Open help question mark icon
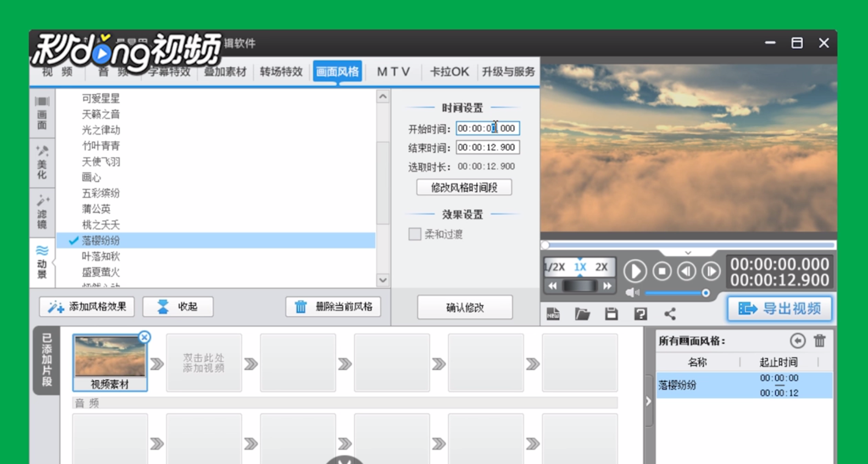 point(641,314)
